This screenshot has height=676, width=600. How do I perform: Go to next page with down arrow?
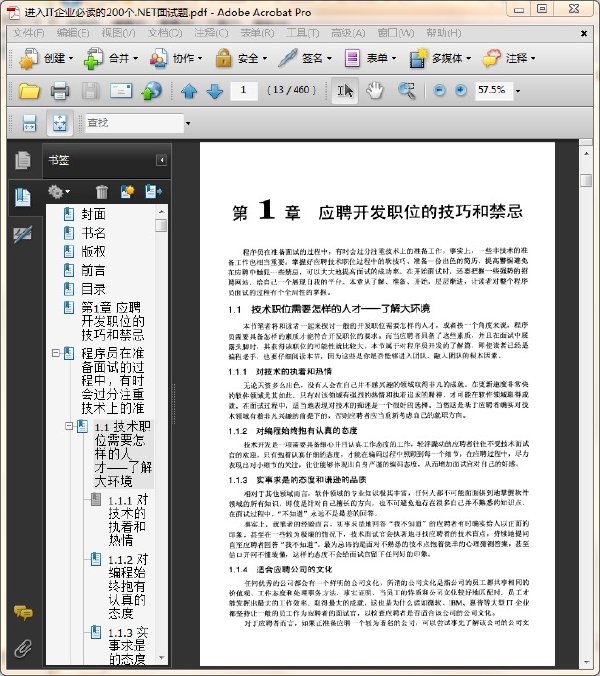click(x=215, y=91)
